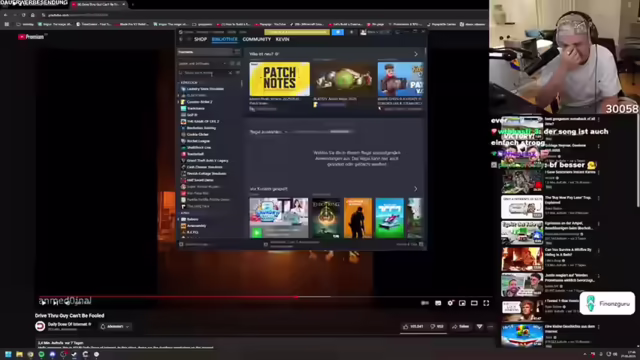
Task: Open the games filter dropdown in library sidebar
Action: 202,64
